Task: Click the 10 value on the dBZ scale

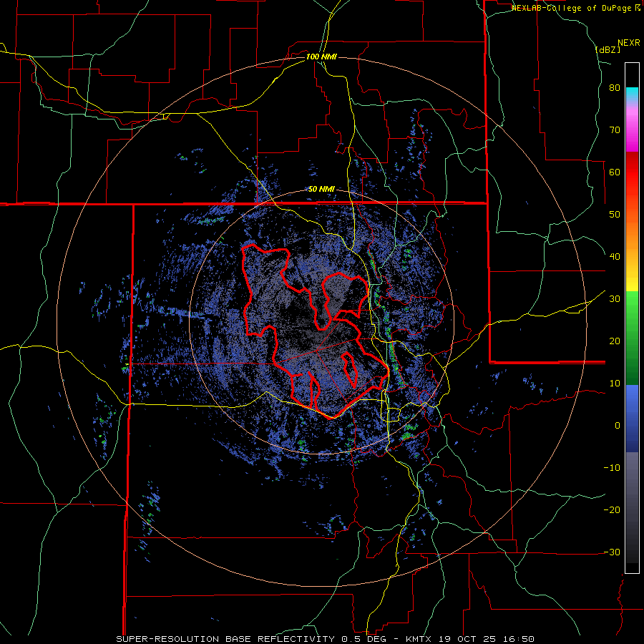Action: click(615, 384)
